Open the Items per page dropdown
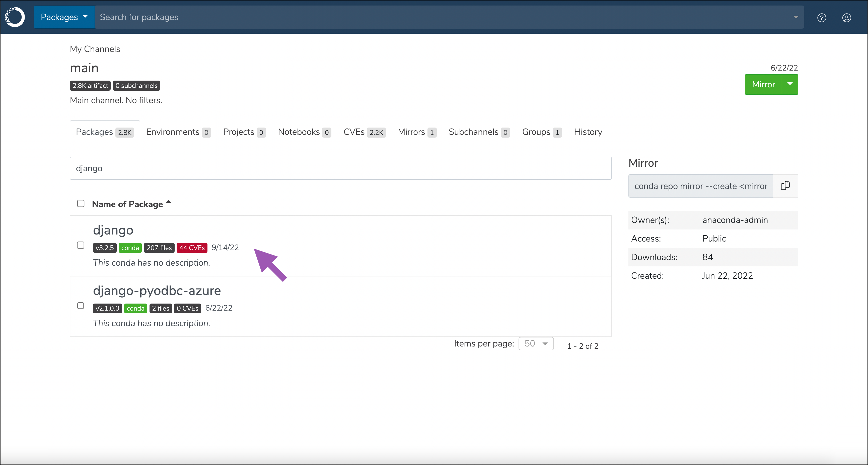 (x=536, y=344)
